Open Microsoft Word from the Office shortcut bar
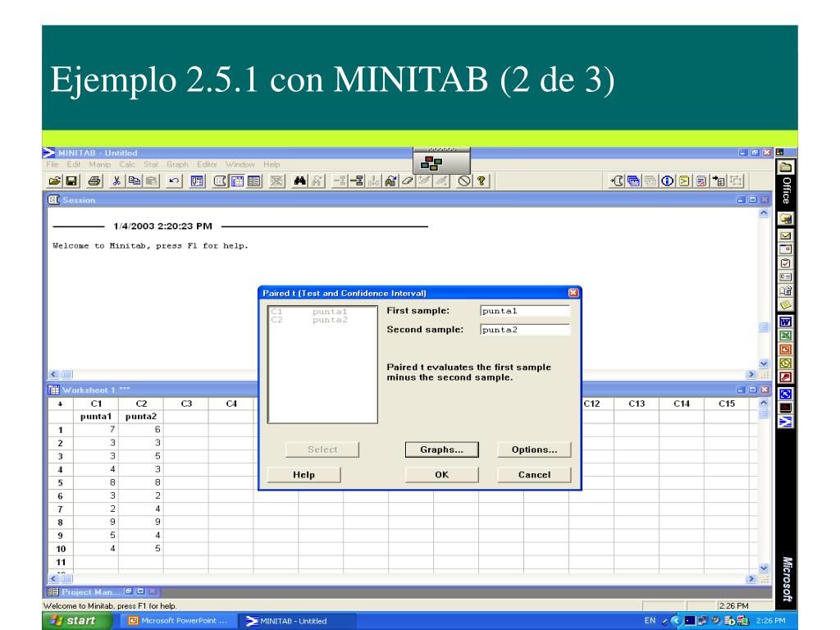840x630 pixels. [x=785, y=322]
